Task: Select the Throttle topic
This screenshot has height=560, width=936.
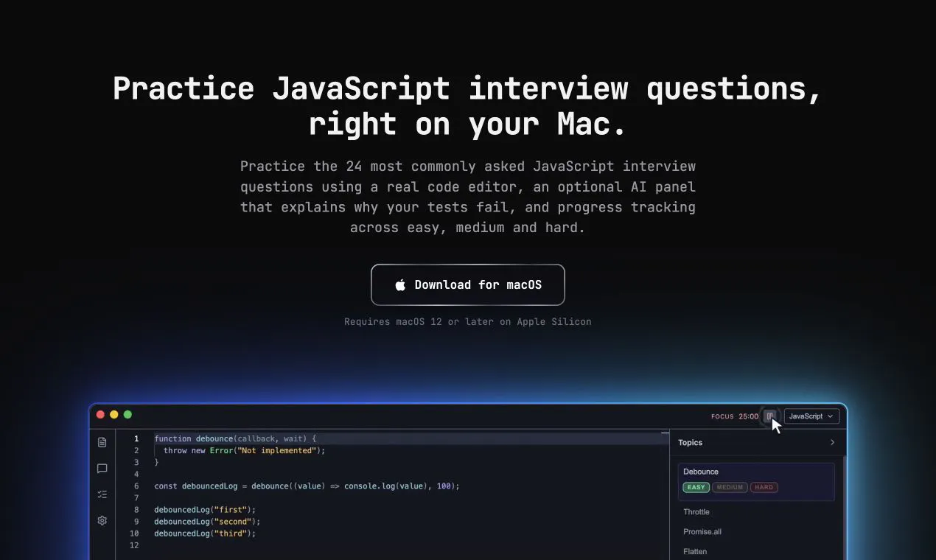Action: click(696, 512)
